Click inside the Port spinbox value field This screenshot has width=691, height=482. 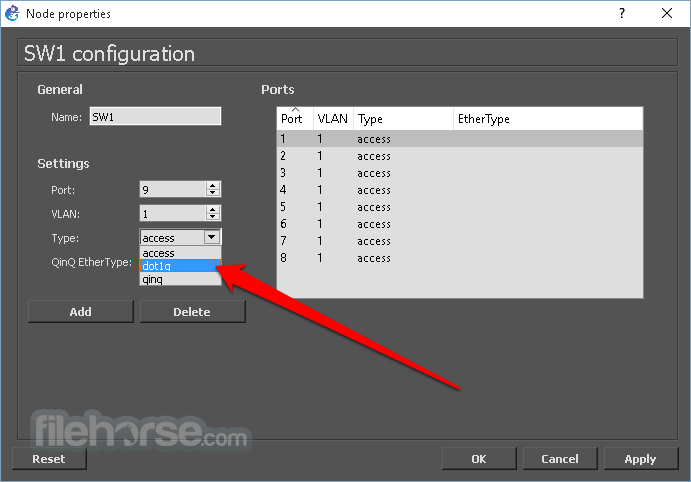(x=172, y=189)
